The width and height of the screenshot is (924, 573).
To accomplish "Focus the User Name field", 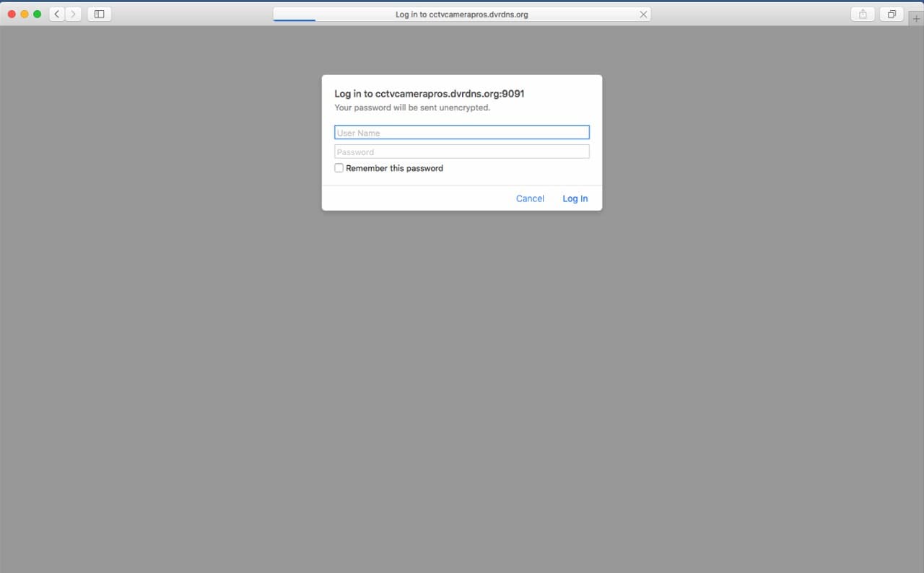I will [462, 133].
